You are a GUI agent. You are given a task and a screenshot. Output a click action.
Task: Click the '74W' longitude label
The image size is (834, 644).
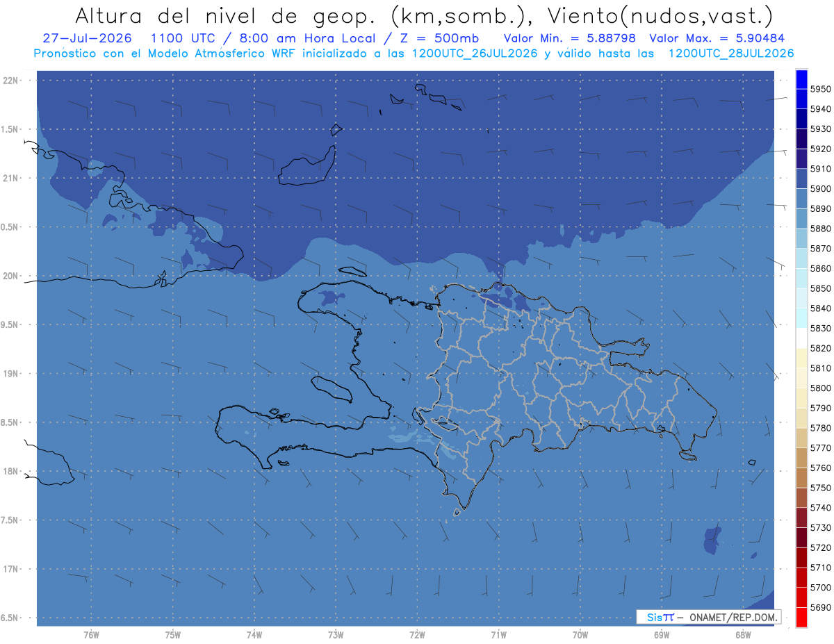254,635
